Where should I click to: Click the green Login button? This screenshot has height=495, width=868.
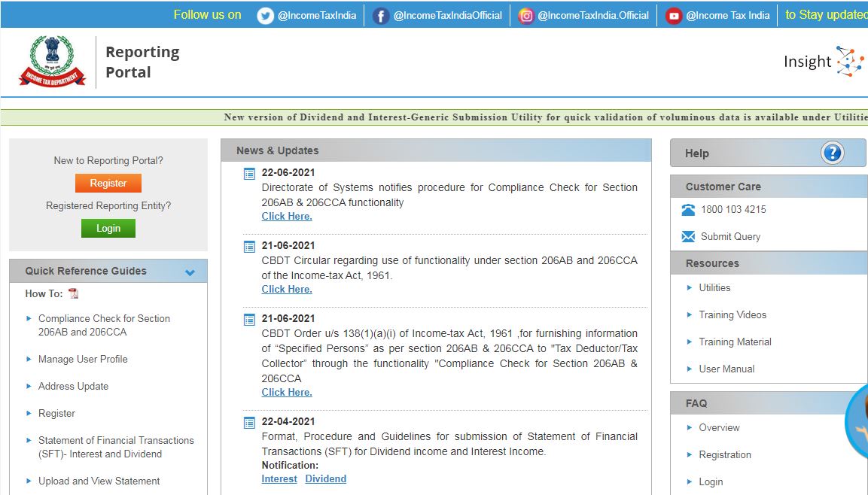click(108, 228)
